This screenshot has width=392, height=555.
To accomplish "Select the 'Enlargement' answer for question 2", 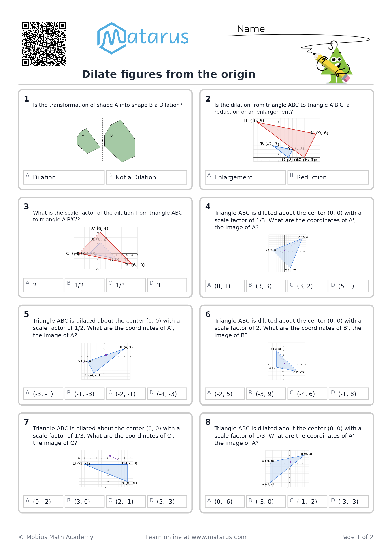I will tap(245, 177).
